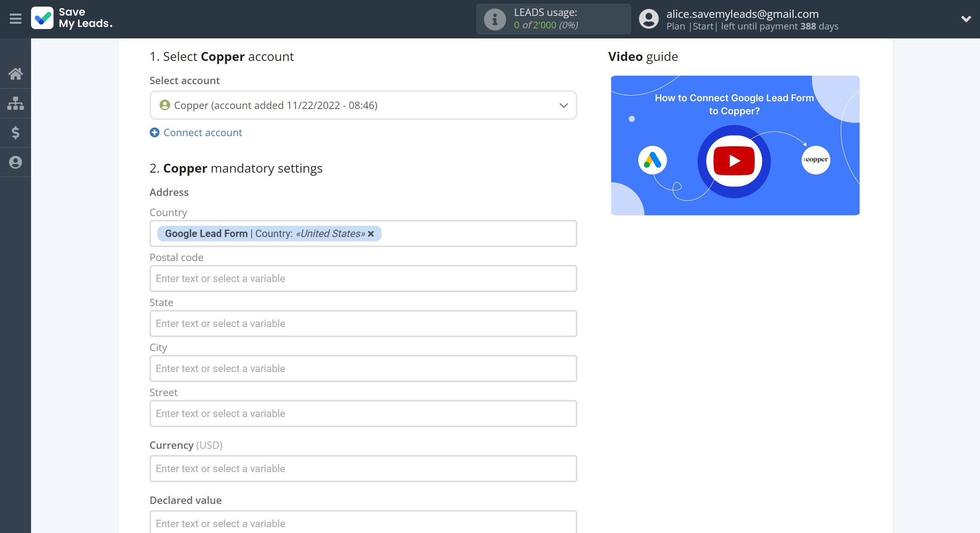This screenshot has width=980, height=533.
Task: Click the Currency USD input field
Action: click(x=363, y=469)
